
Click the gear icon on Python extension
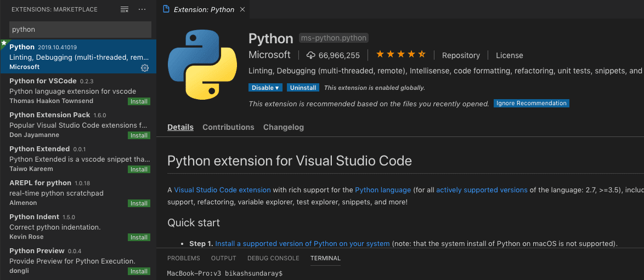[x=145, y=67]
